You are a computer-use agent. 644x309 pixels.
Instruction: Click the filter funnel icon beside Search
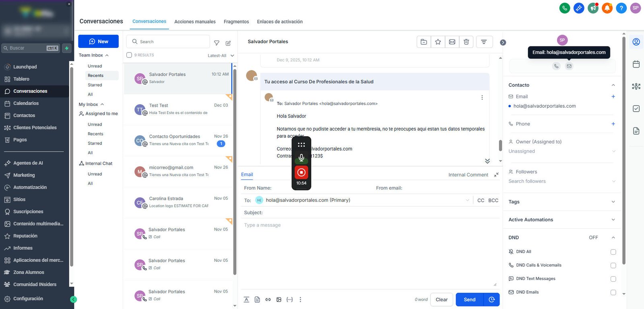click(217, 43)
